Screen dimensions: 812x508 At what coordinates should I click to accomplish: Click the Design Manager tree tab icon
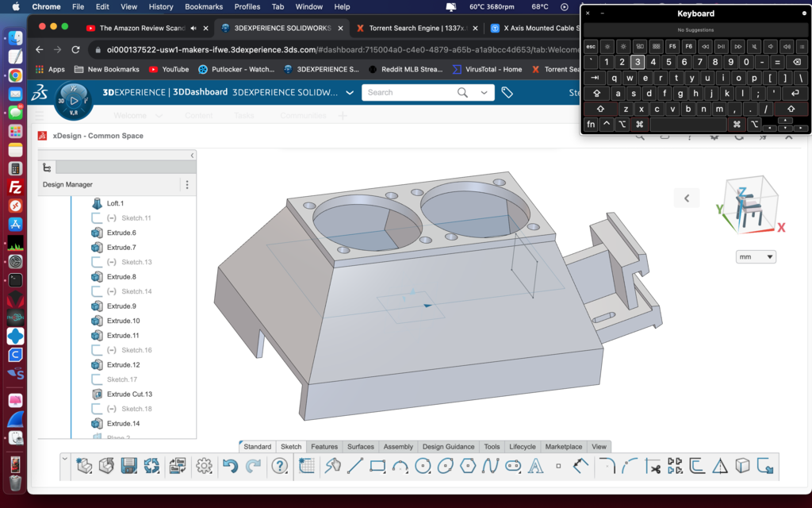point(47,167)
